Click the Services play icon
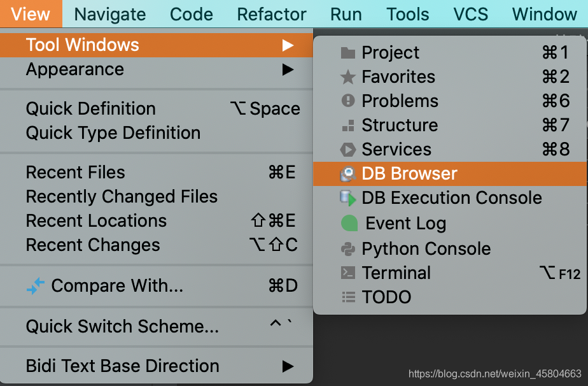 click(x=347, y=150)
